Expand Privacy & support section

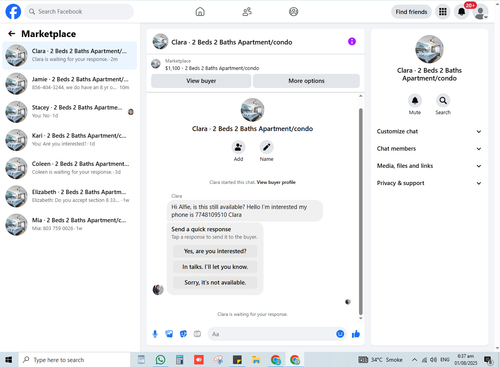(x=429, y=183)
